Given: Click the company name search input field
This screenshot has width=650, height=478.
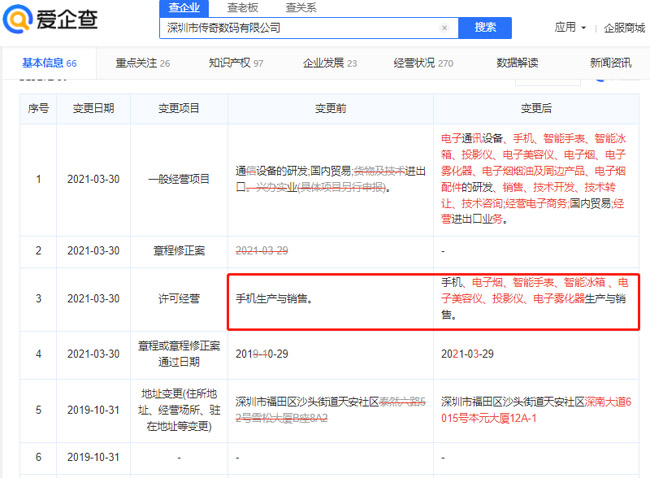Looking at the screenshot, I should point(300,28).
